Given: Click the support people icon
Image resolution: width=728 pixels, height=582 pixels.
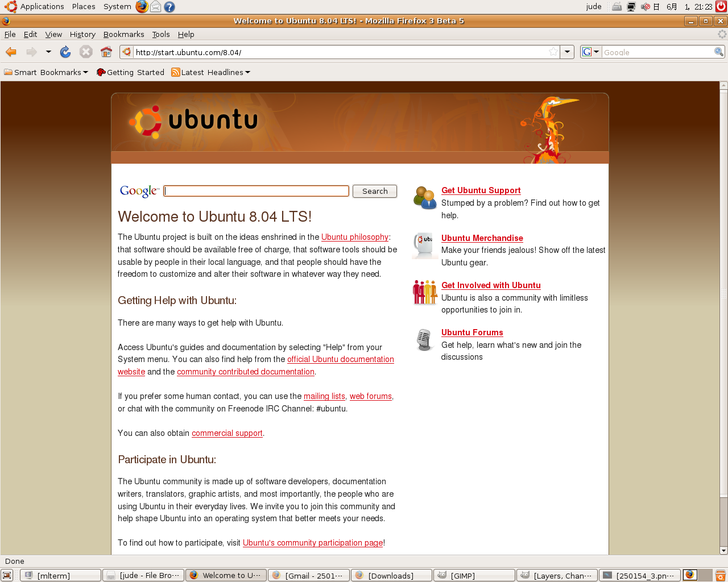Looking at the screenshot, I should 425,198.
